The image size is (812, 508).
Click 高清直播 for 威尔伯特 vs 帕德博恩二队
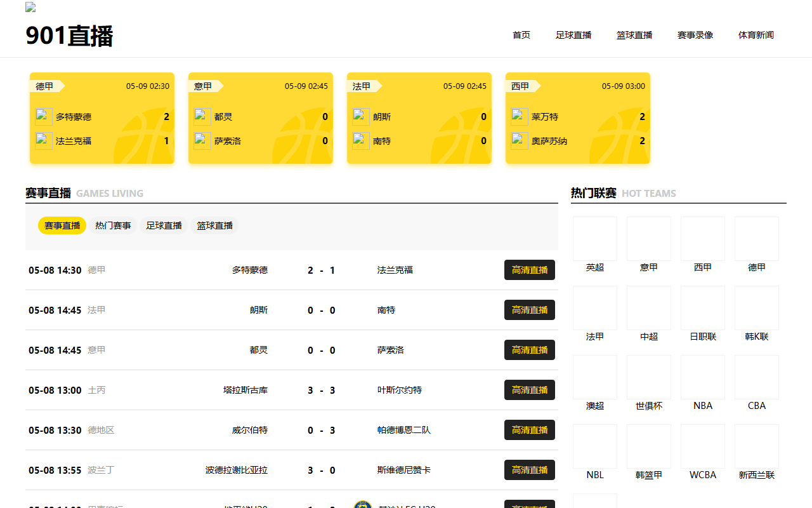pos(530,430)
